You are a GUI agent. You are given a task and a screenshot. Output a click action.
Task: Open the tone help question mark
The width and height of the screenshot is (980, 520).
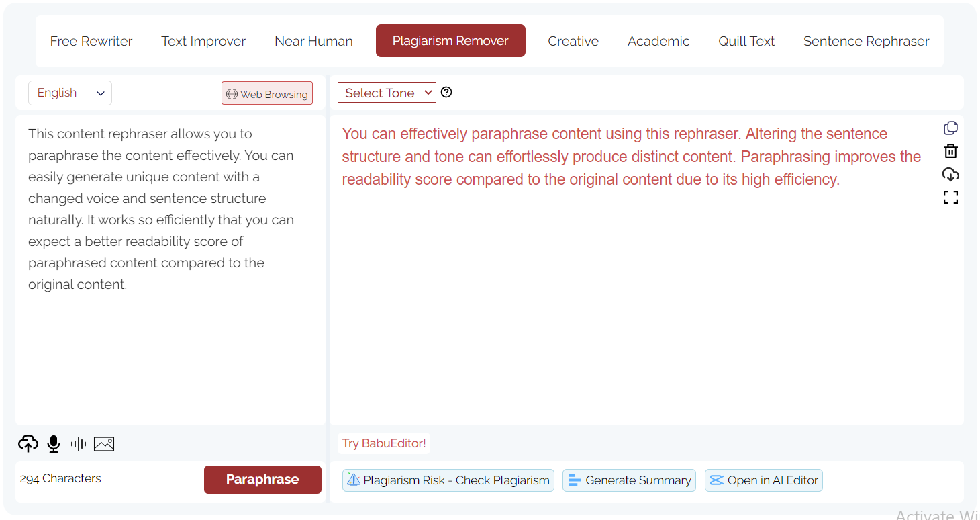446,92
